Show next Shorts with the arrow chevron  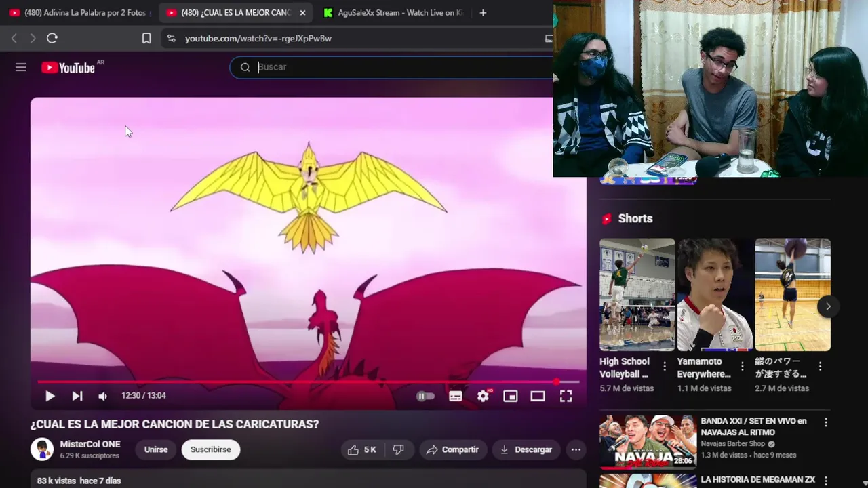[828, 306]
